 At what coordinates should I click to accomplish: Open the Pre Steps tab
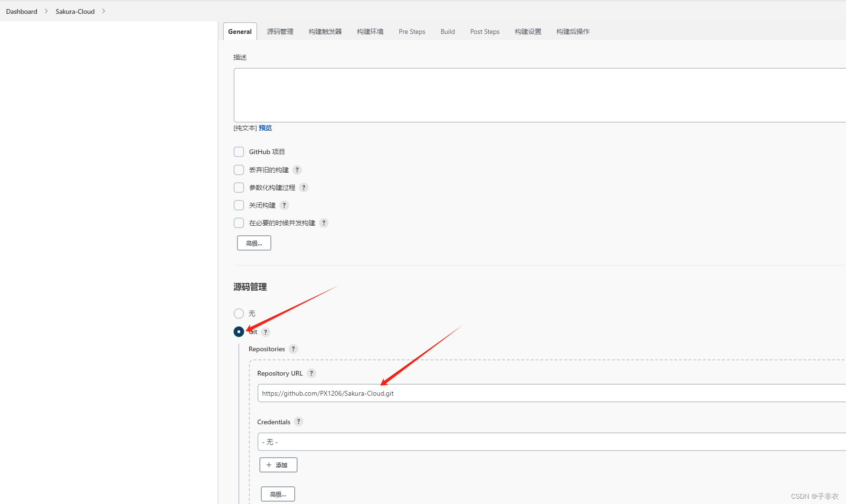point(412,31)
